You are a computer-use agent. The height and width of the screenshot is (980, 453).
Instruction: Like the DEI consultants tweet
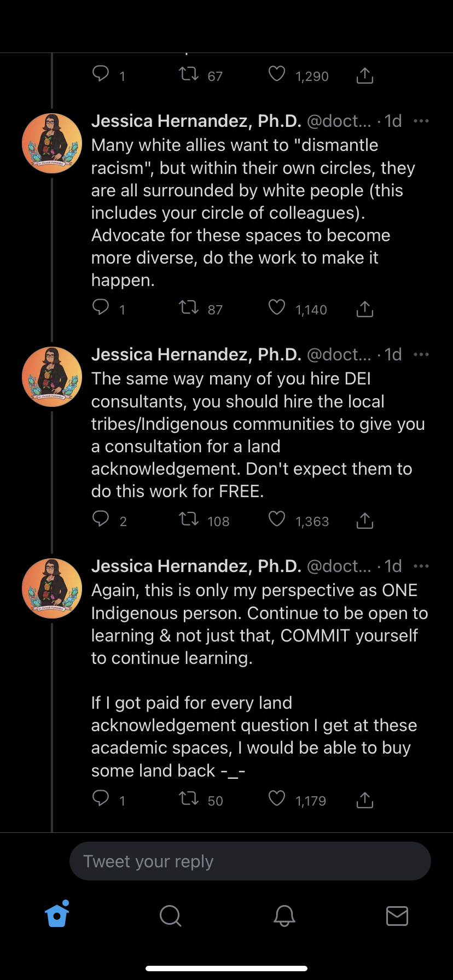point(277,520)
